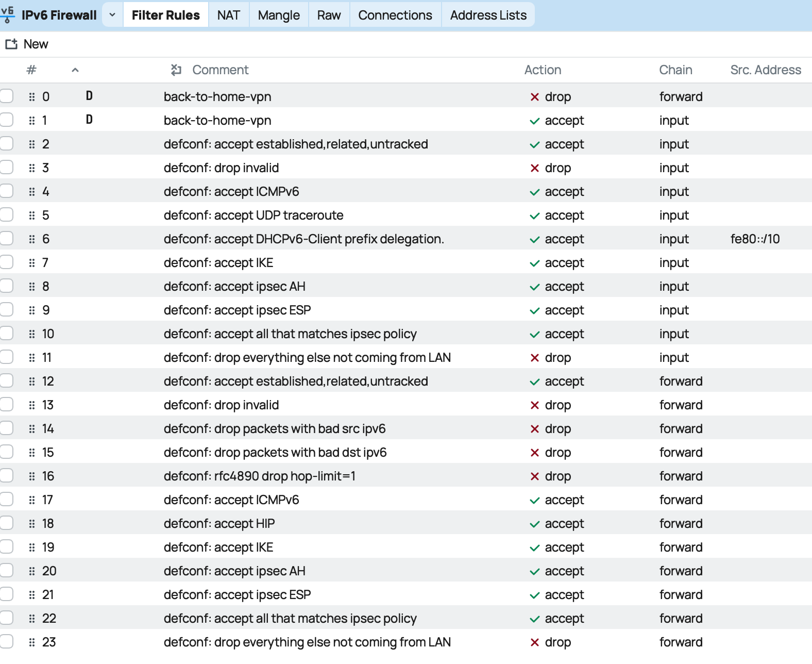Click the IPv6 Firewall logo icon
The height and width of the screenshot is (664, 812).
(x=7, y=15)
